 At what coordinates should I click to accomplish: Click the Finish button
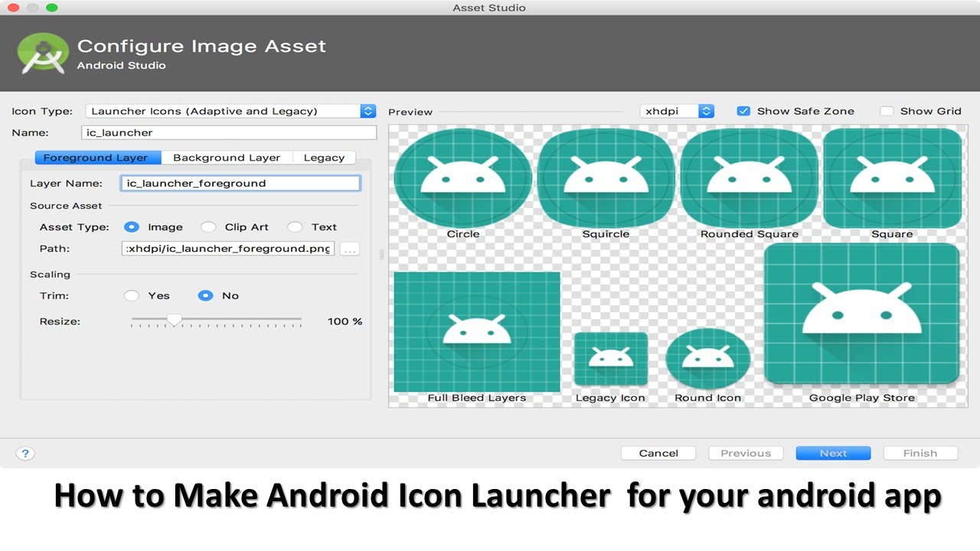(x=920, y=453)
